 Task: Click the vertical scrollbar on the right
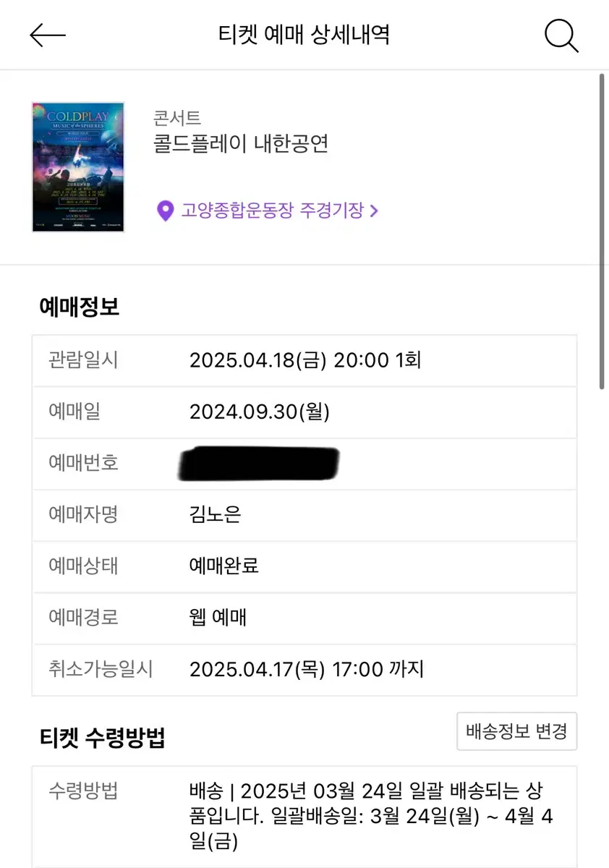tap(602, 231)
